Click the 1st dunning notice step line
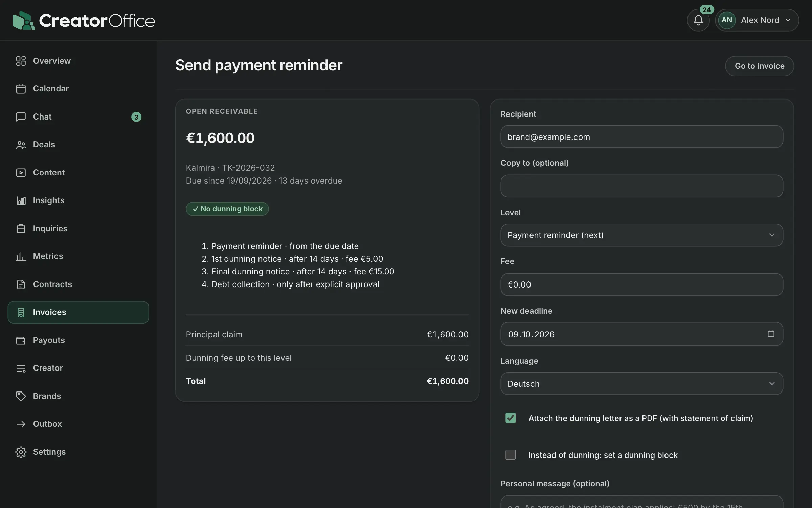The height and width of the screenshot is (508, 812). point(292,259)
